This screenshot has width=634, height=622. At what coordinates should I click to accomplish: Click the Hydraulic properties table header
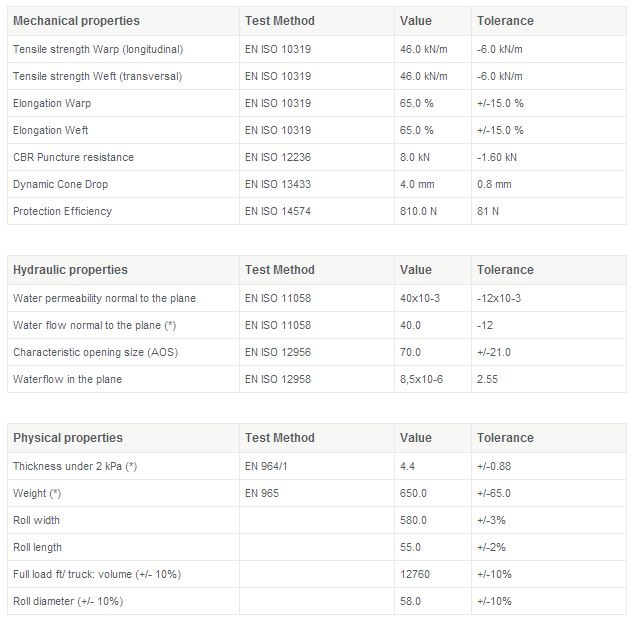click(x=70, y=270)
